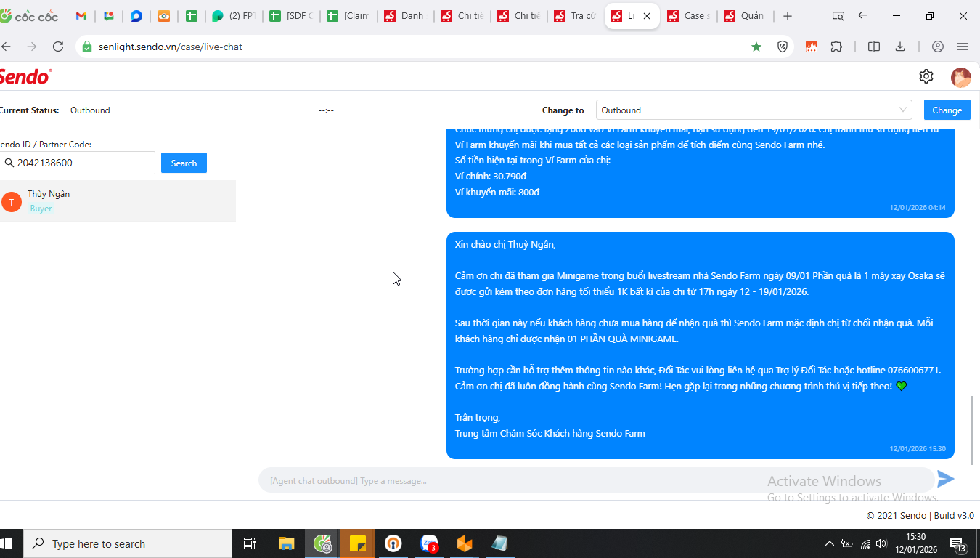Viewport: 980px width, 558px height.
Task: Open Sticky Notes from the taskbar
Action: point(358,543)
